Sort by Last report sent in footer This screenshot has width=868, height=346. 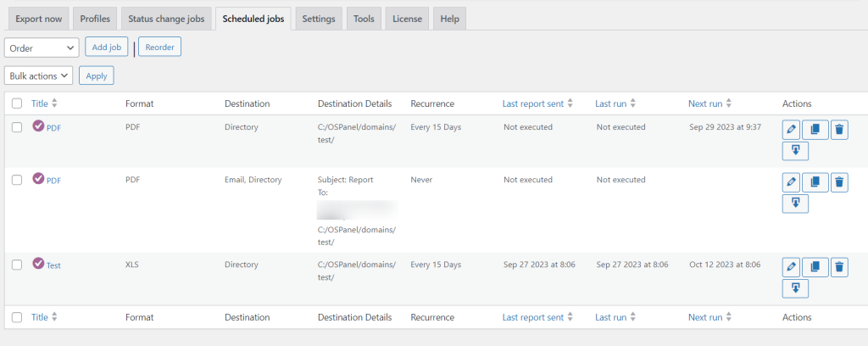click(537, 317)
